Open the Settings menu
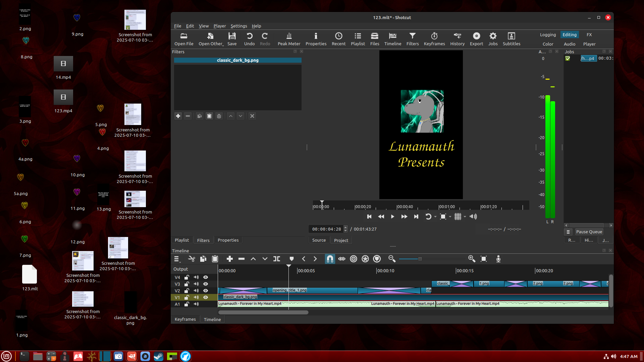 [238, 26]
